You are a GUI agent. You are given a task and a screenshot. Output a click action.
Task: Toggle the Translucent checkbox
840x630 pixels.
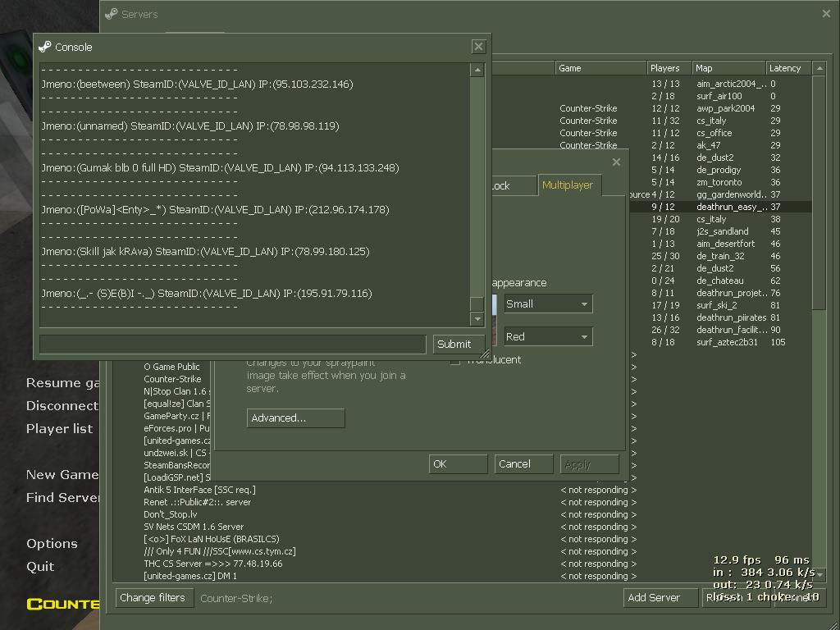455,361
